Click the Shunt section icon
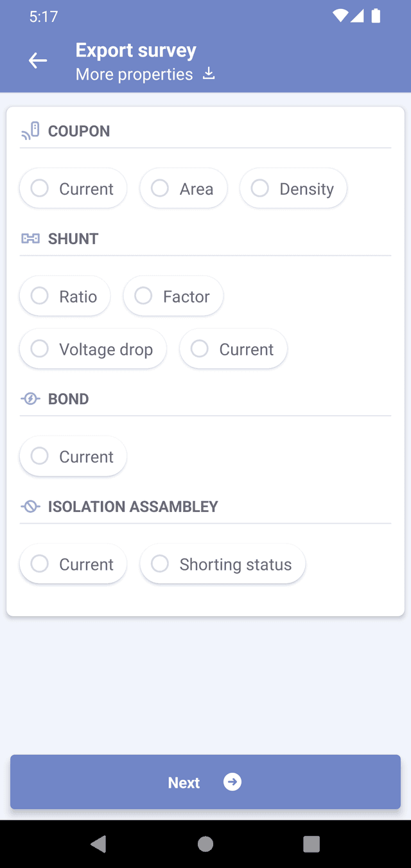411x868 pixels. tap(30, 239)
